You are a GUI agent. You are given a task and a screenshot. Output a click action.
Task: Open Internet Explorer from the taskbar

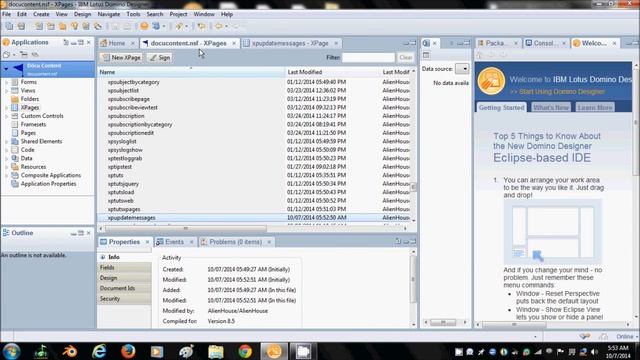click(99, 351)
